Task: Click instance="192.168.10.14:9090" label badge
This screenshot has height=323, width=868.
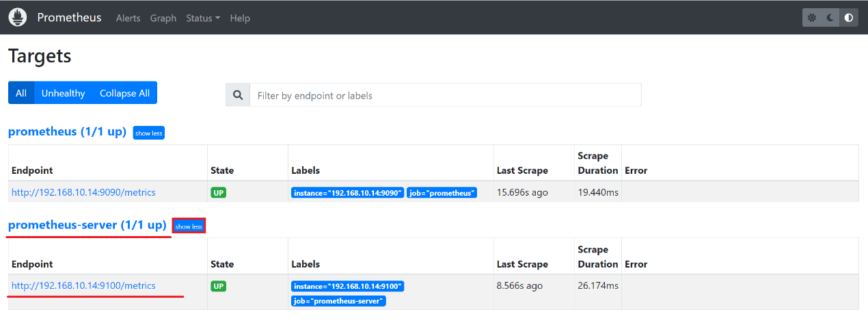Action: tap(347, 193)
